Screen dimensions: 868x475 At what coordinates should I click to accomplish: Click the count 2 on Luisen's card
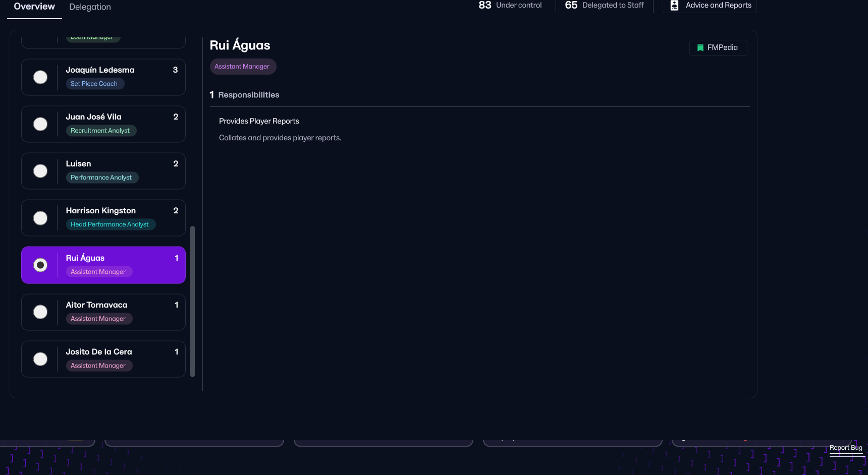point(176,164)
